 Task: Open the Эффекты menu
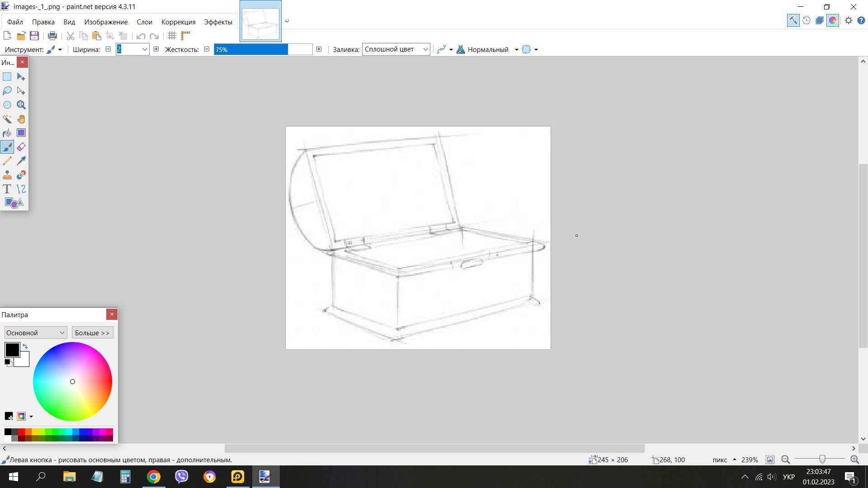point(218,22)
